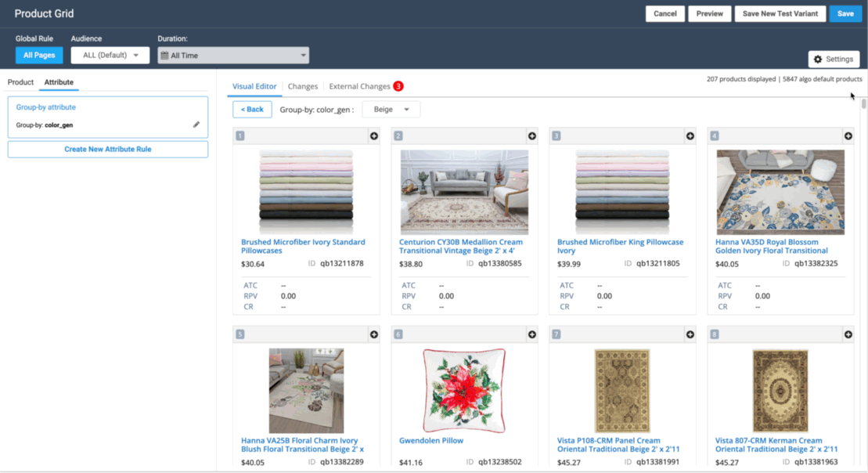868x473 pixels.
Task: Click the plus icon on product card 6
Action: coord(532,334)
